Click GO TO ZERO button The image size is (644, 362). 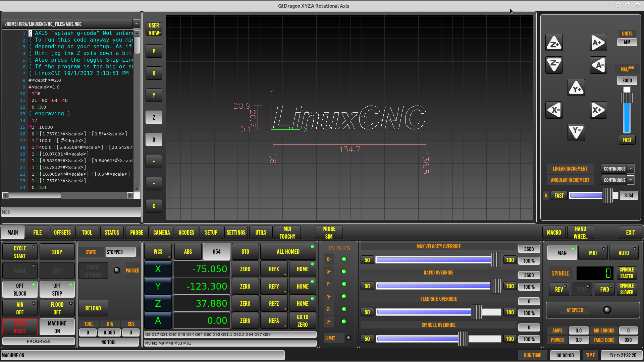(x=303, y=321)
